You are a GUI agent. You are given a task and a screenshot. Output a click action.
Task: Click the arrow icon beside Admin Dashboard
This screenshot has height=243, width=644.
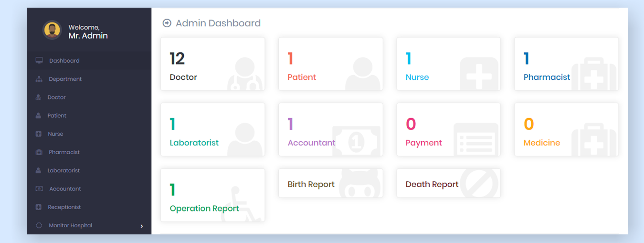click(167, 23)
